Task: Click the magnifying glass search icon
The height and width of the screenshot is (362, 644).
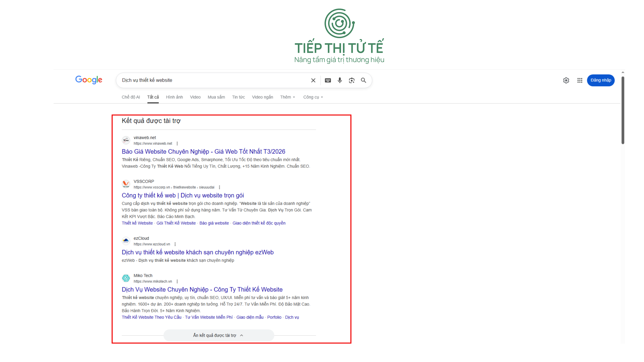Action: [364, 80]
